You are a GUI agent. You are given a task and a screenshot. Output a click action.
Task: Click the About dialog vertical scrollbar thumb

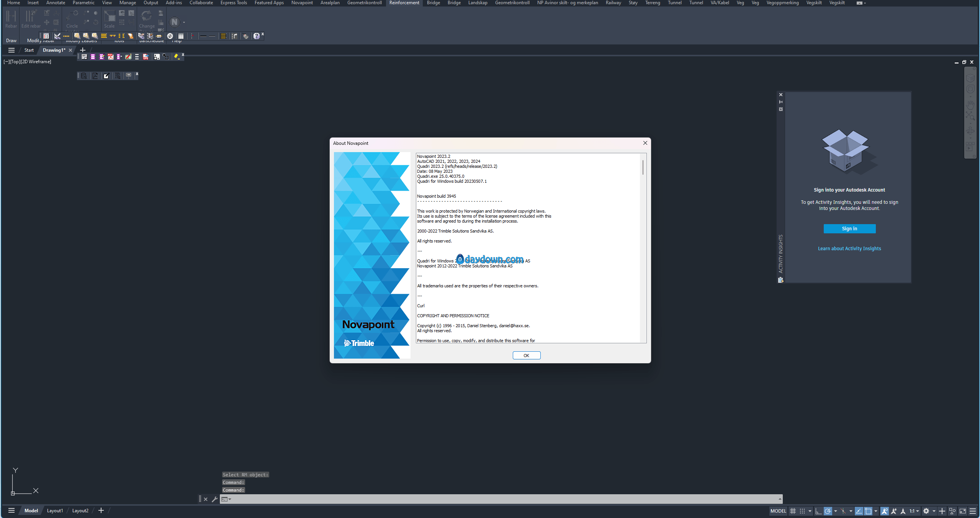pos(643,167)
